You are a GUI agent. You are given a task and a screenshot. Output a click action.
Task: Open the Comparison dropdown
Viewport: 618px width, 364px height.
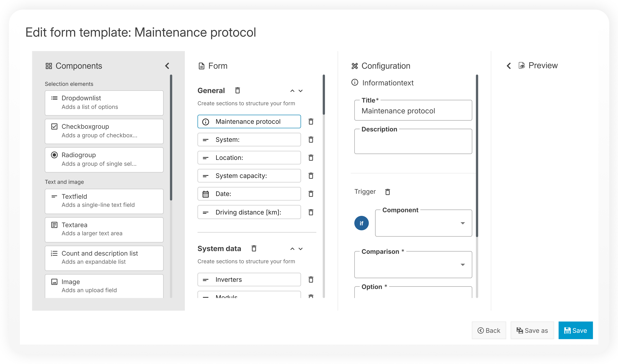(x=413, y=265)
